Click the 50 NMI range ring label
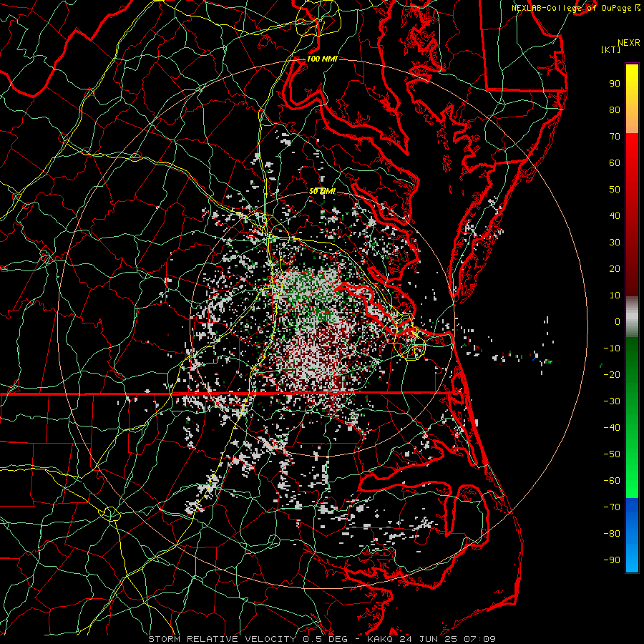 [x=322, y=191]
